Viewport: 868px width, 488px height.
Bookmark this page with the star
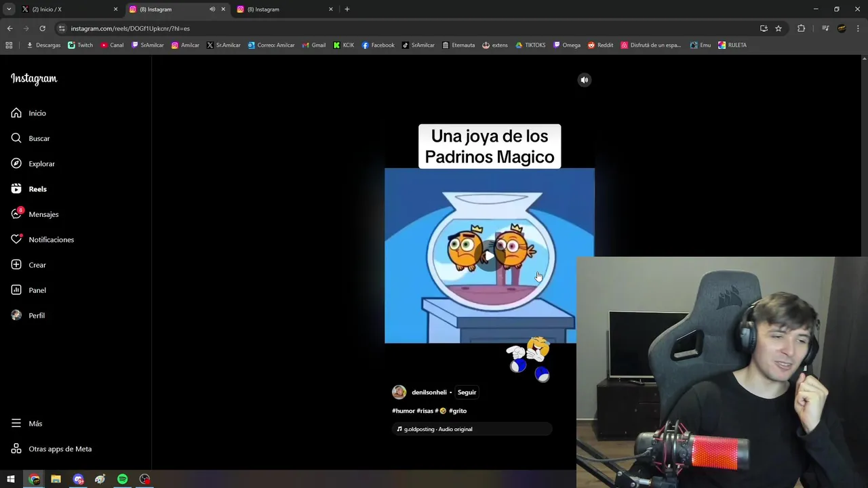[778, 28]
